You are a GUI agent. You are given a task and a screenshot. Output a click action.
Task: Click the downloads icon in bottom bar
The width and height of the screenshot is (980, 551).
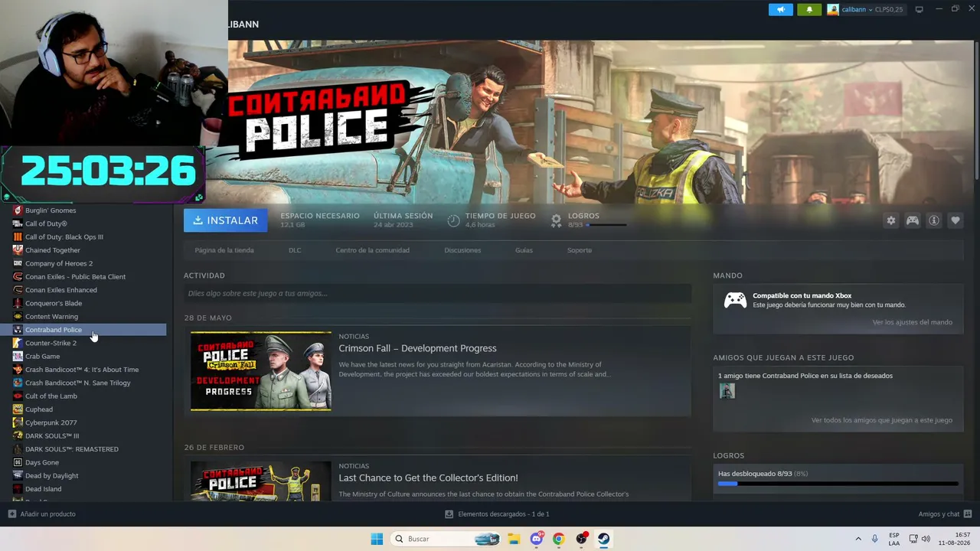click(x=449, y=514)
